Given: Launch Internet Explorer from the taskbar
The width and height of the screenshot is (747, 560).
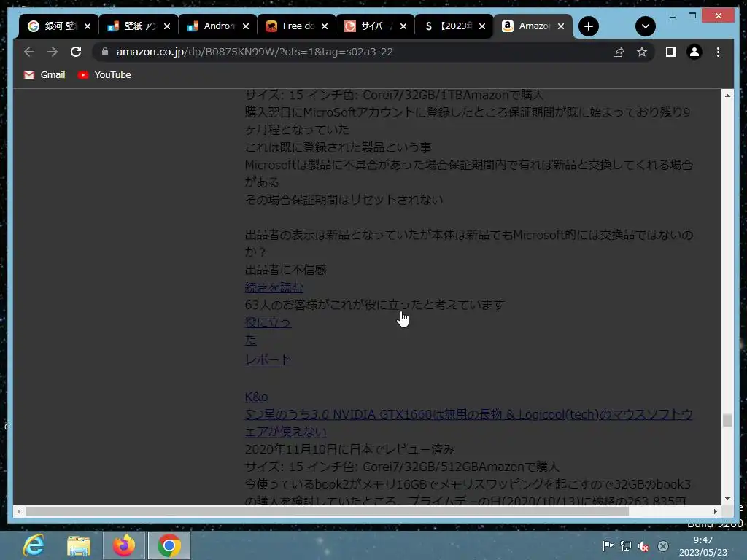Looking at the screenshot, I should pos(34,545).
